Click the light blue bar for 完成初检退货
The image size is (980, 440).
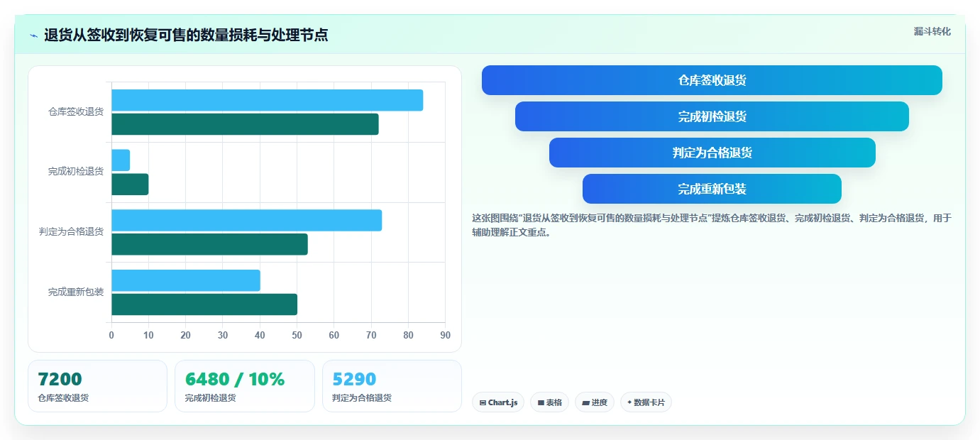tap(121, 160)
